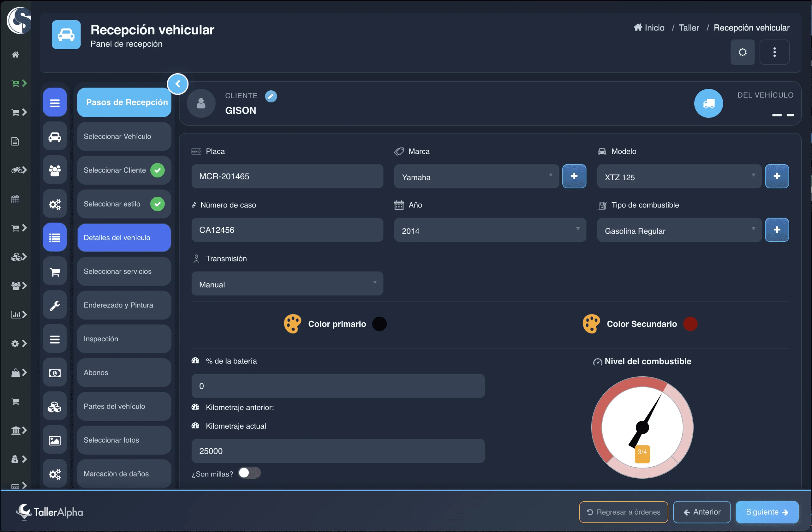812x532 pixels.
Task: Enable the ¿Son millas? switch
Action: pos(249,473)
